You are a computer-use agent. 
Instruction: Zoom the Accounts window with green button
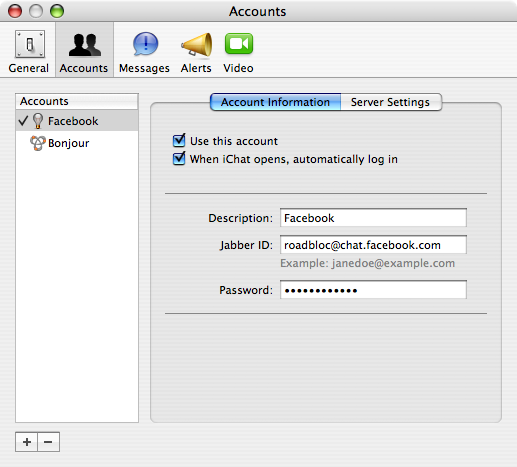(x=57, y=11)
